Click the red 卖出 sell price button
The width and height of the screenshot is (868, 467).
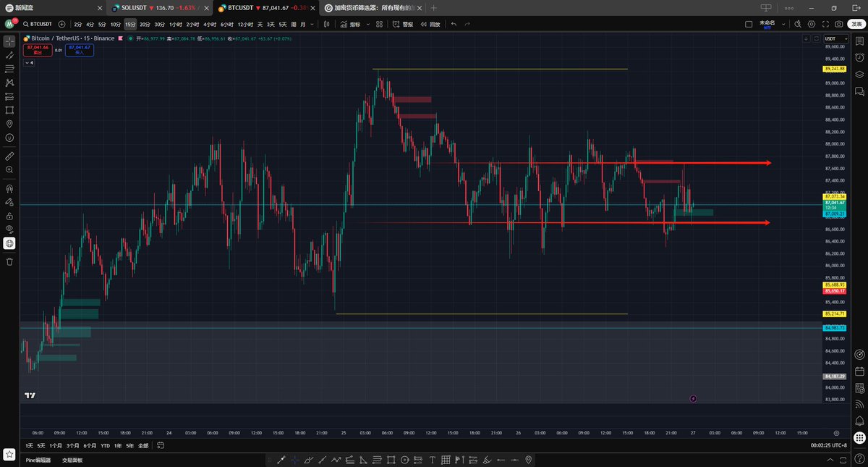pos(36,50)
